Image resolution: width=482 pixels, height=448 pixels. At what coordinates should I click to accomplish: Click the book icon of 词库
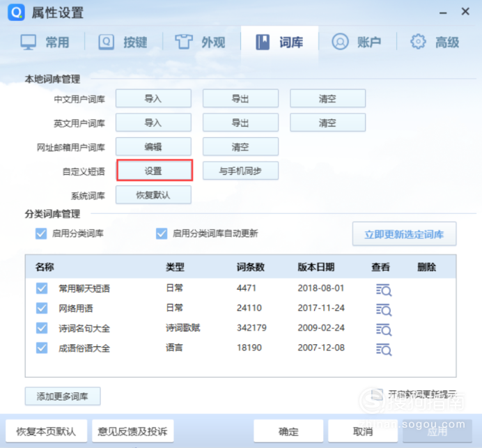[x=263, y=42]
